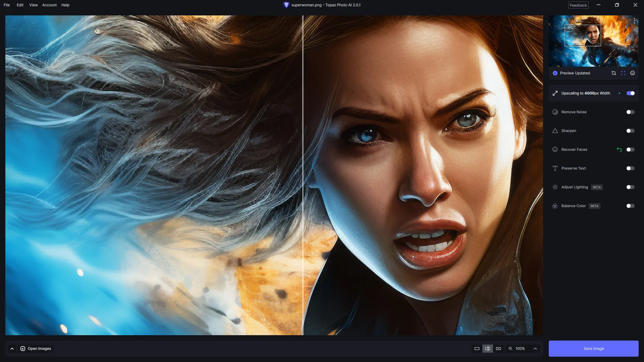
Task: Expand the View menu
Action: (33, 5)
